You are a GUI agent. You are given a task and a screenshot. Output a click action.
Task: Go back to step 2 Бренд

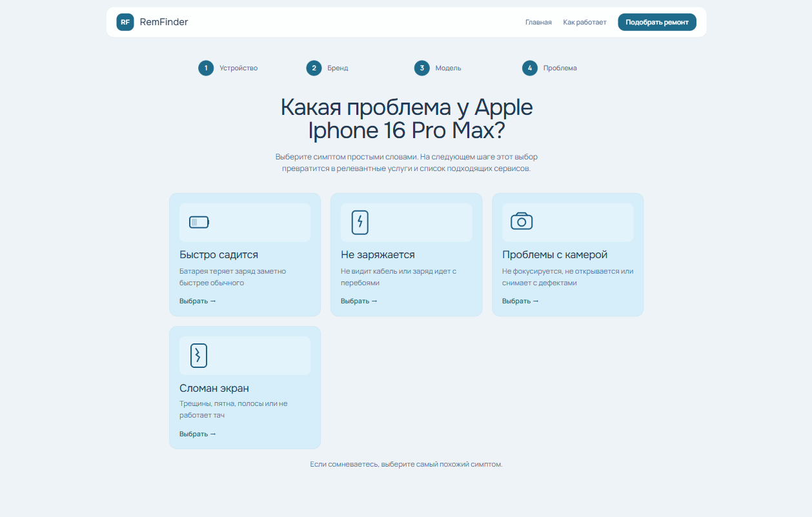pos(327,68)
